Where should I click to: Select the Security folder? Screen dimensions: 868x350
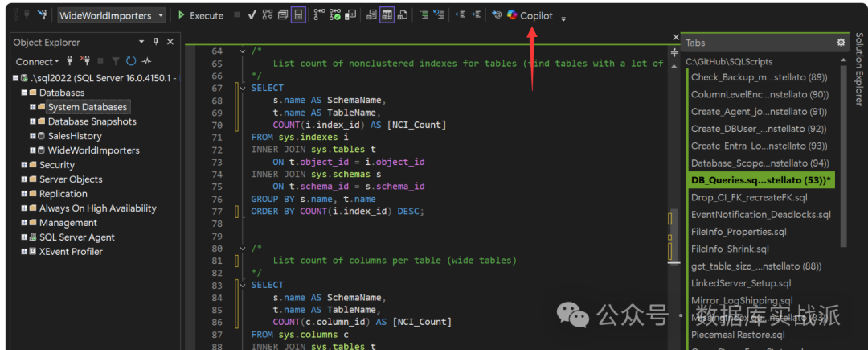tap(56, 164)
